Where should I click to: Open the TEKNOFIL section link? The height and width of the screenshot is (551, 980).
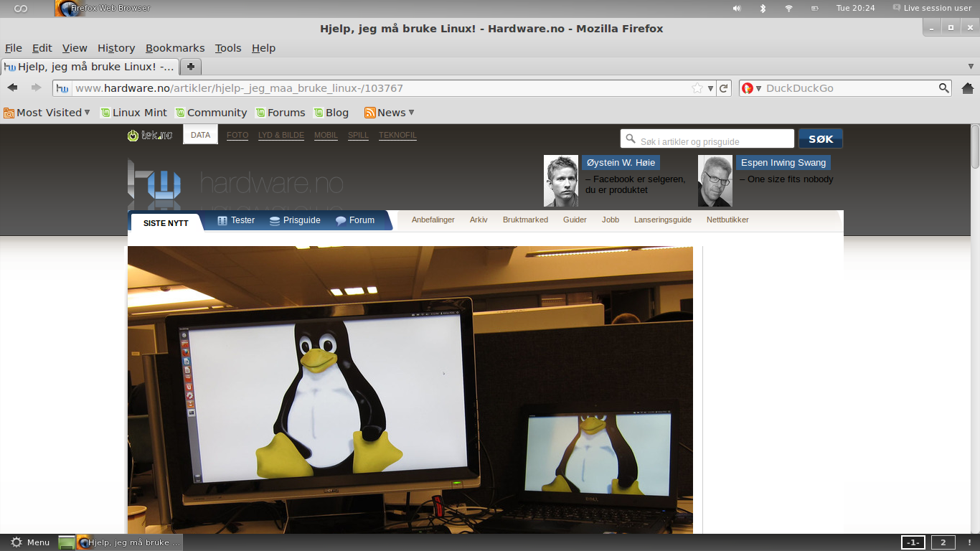[397, 135]
